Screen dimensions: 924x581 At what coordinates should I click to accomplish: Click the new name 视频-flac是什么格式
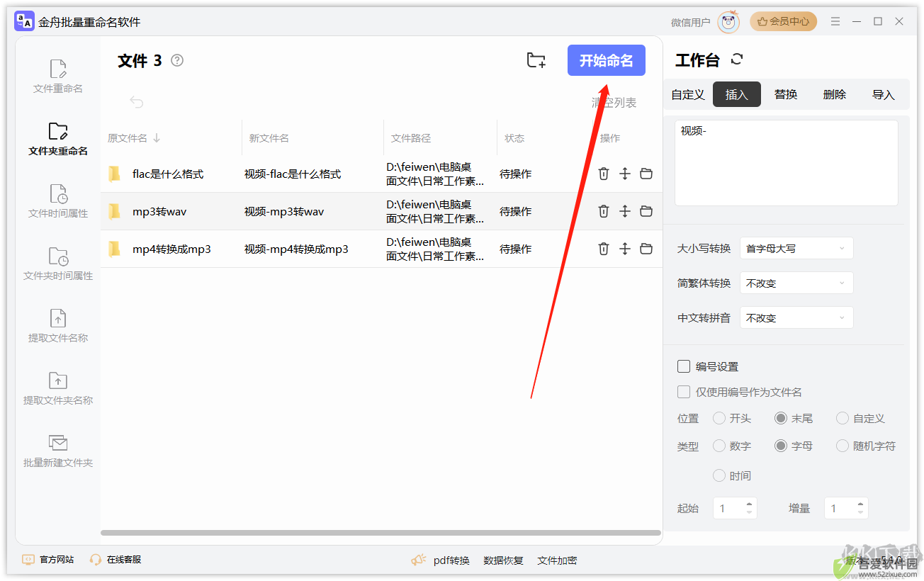tap(293, 174)
